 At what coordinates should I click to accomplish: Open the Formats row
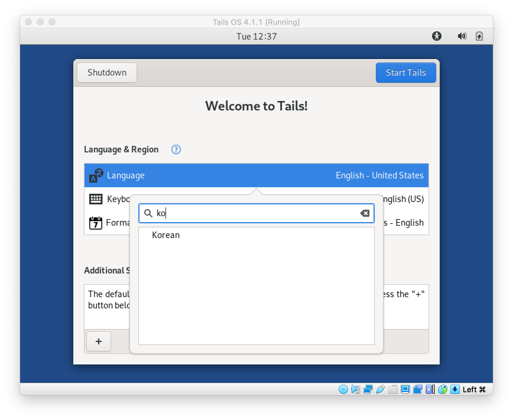coord(256,223)
